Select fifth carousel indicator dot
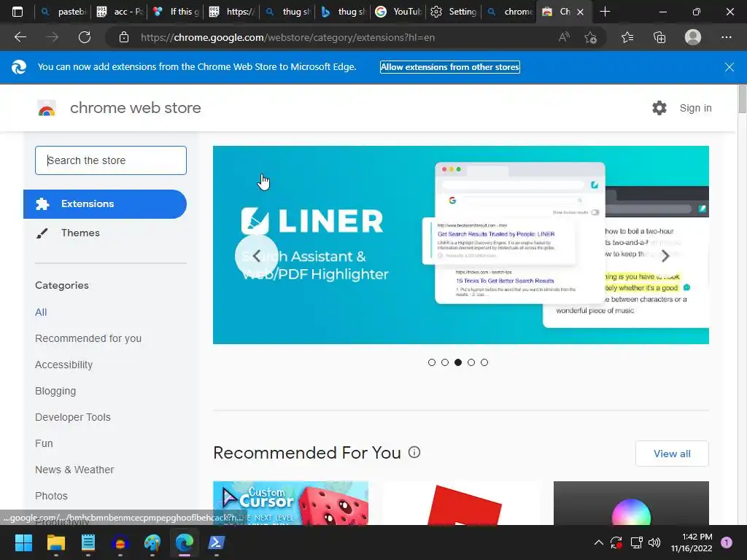Image resolution: width=747 pixels, height=560 pixels. (x=484, y=362)
